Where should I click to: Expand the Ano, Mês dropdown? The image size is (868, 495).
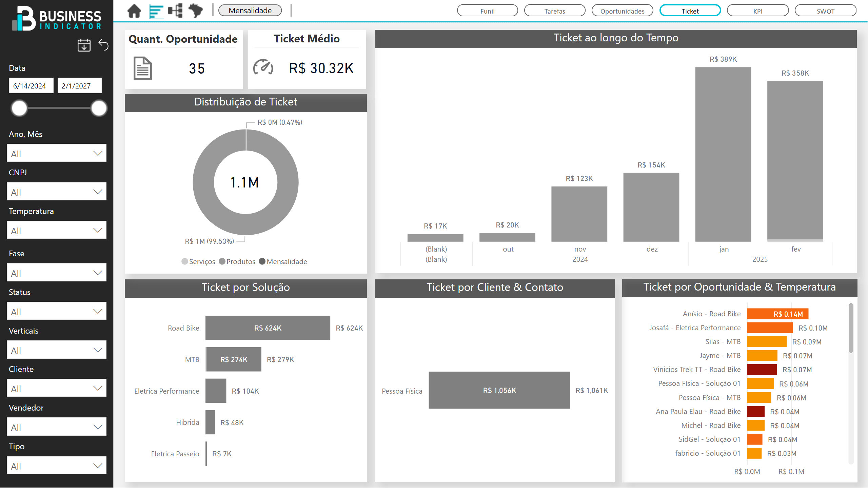56,154
